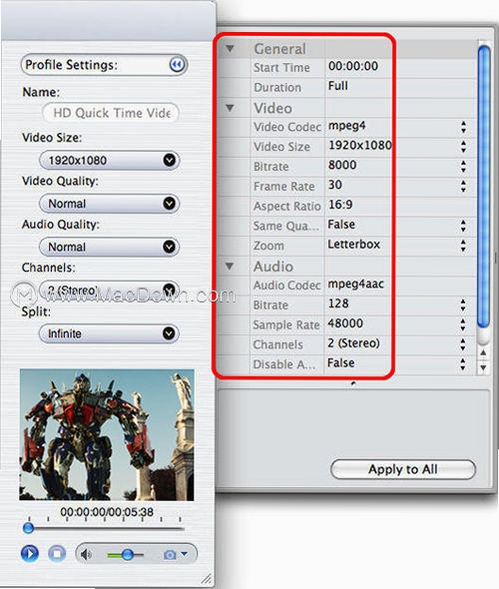Viewport: 499px width, 589px height.
Task: Open the Channels 2 (Stereo) dropdown
Action: [x=109, y=290]
